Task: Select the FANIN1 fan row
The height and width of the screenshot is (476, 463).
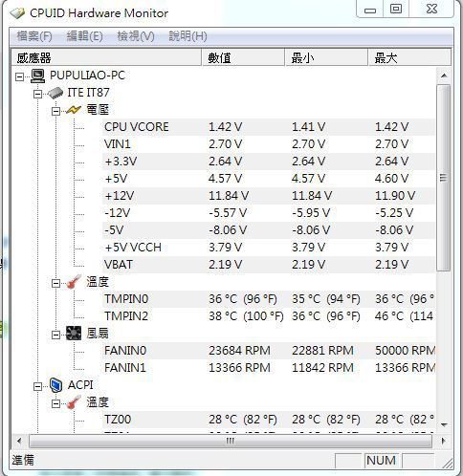Action: pyautogui.click(x=269, y=368)
